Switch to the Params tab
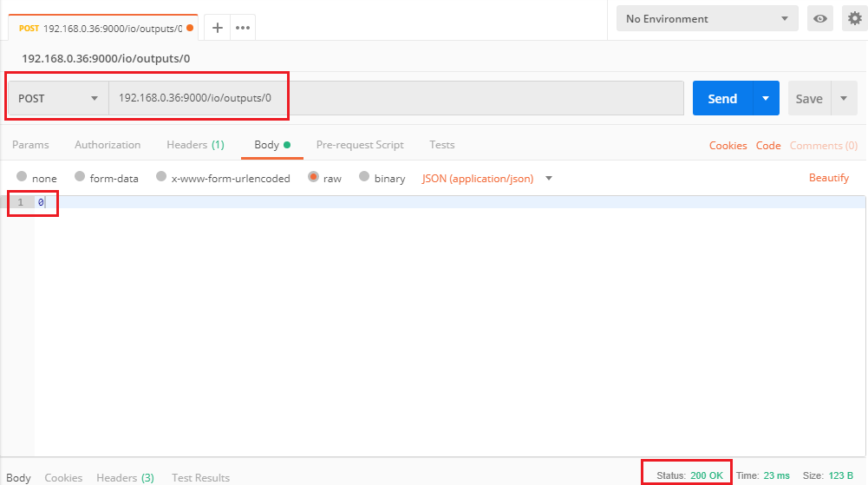This screenshot has width=868, height=485. 30,145
